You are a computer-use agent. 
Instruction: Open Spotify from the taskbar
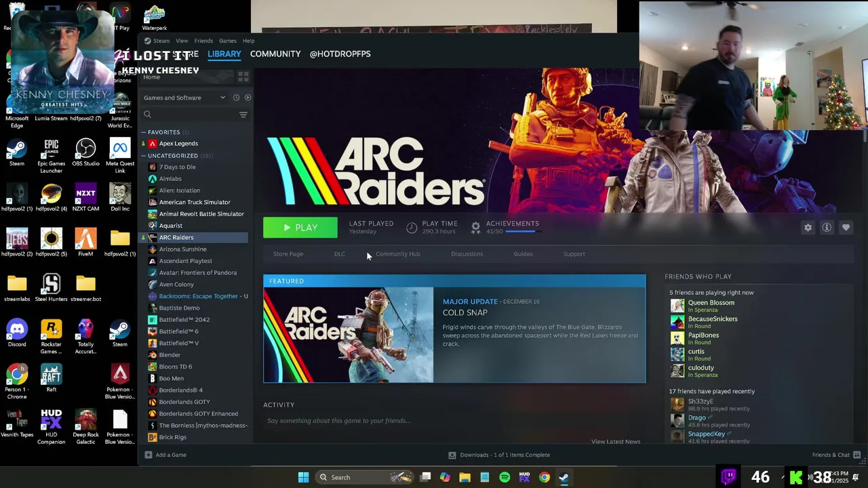click(x=505, y=477)
